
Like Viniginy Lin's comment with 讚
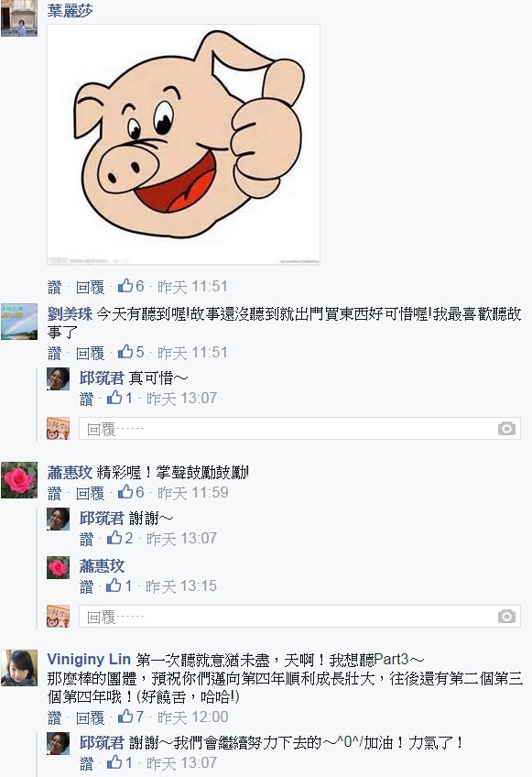click(x=55, y=717)
